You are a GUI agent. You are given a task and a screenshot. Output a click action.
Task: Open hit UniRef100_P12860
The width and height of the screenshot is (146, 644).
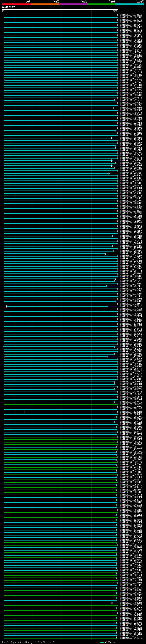coord(131,304)
